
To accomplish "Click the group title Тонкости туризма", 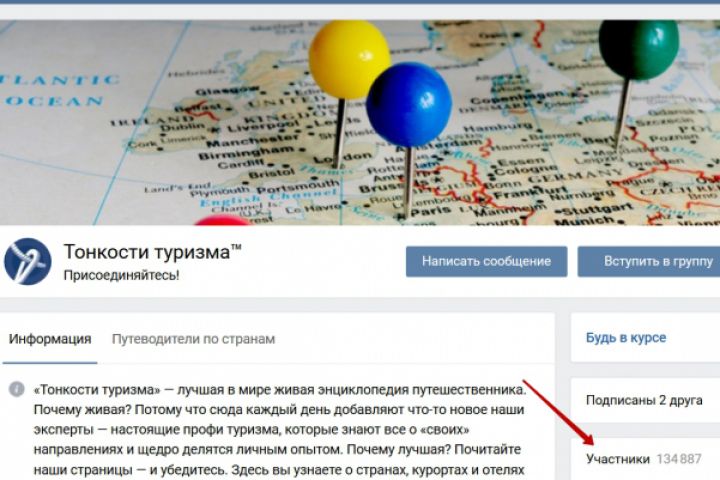I will 152,252.
